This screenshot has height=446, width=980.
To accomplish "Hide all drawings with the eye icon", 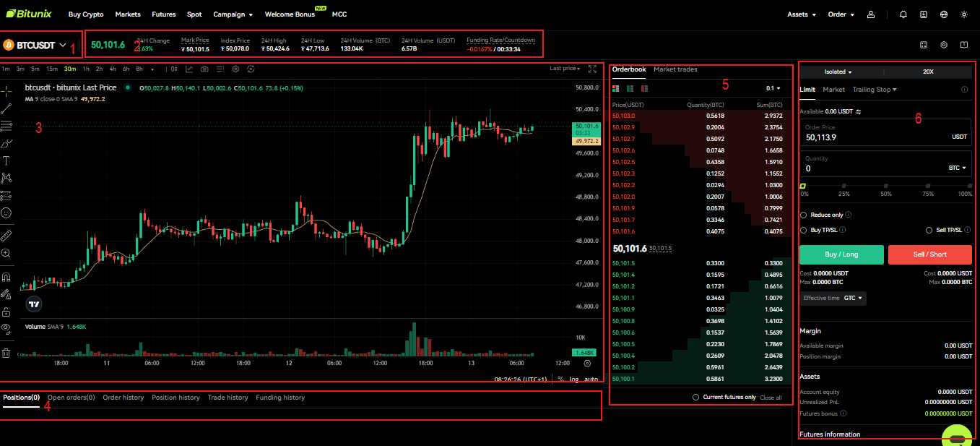I will tap(6, 329).
